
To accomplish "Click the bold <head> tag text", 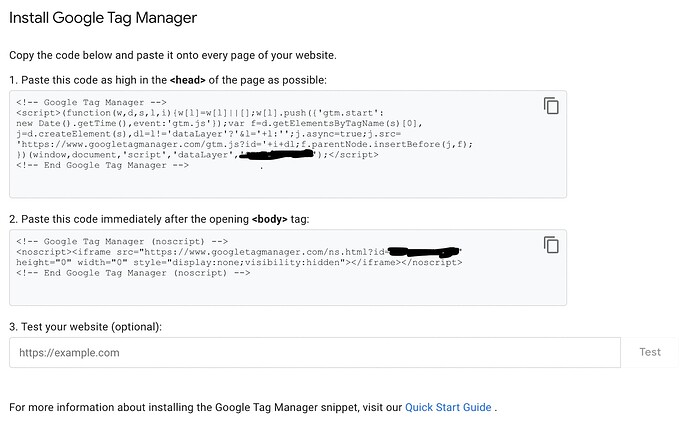I will click(x=187, y=80).
